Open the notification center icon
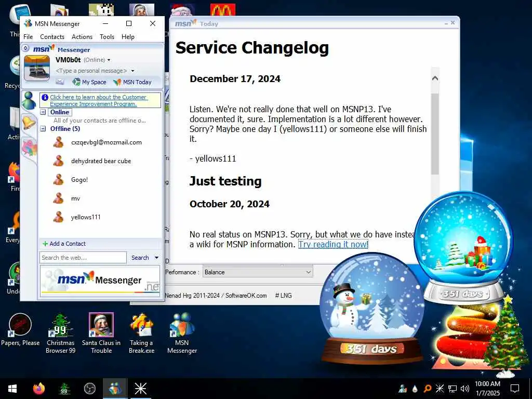This screenshot has height=399, width=532. [x=515, y=389]
